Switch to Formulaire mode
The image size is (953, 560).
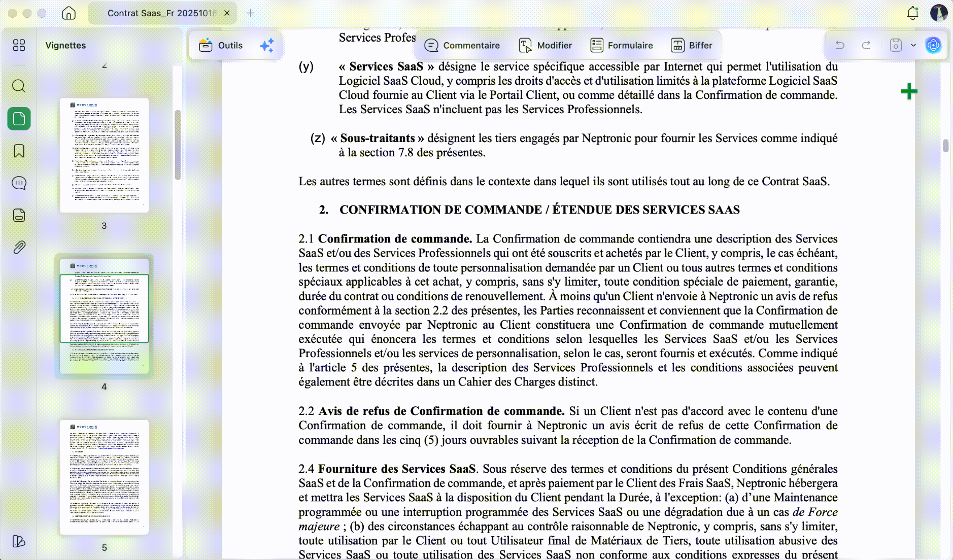[x=622, y=45]
